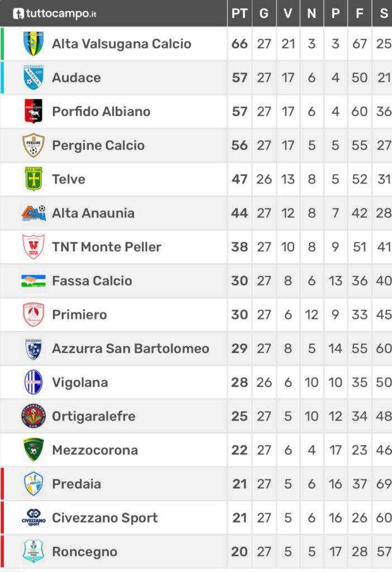The height and width of the screenshot is (572, 392).
Task: Click the Vigolana team name
Action: coord(80,382)
